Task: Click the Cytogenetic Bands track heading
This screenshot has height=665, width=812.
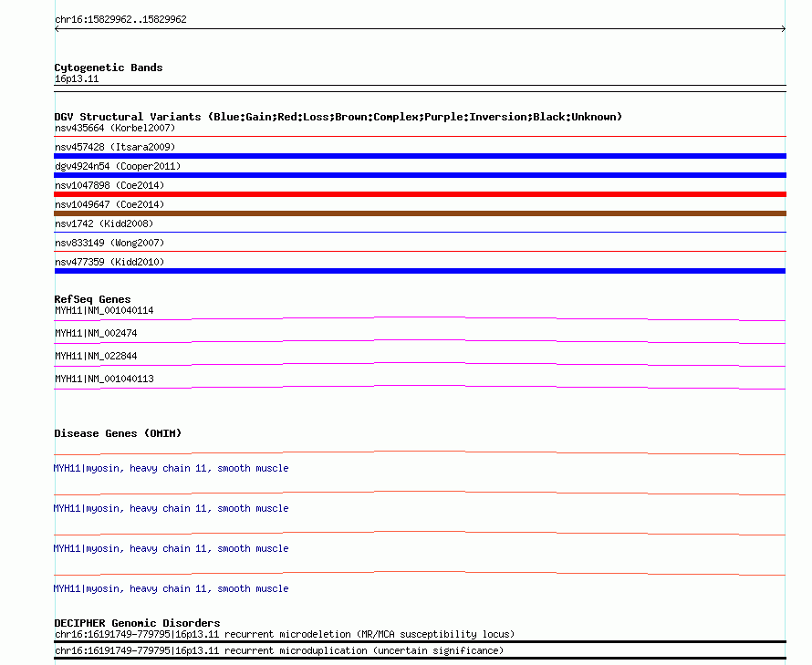Action: click(109, 68)
